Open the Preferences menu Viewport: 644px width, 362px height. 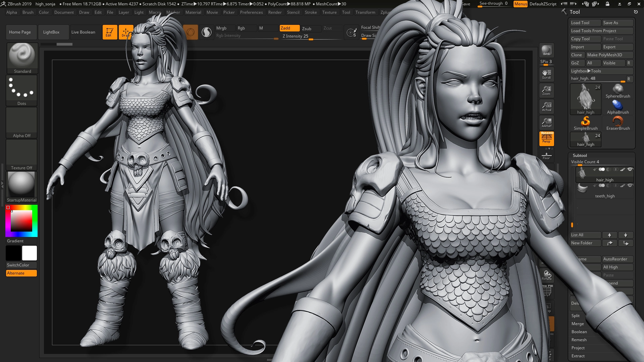pos(251,12)
